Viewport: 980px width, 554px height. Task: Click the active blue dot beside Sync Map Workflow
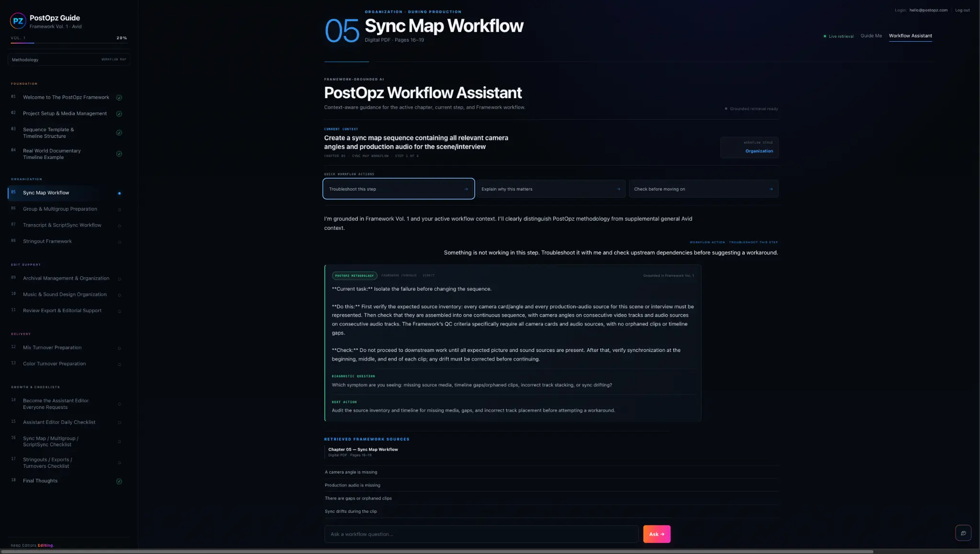coord(119,193)
